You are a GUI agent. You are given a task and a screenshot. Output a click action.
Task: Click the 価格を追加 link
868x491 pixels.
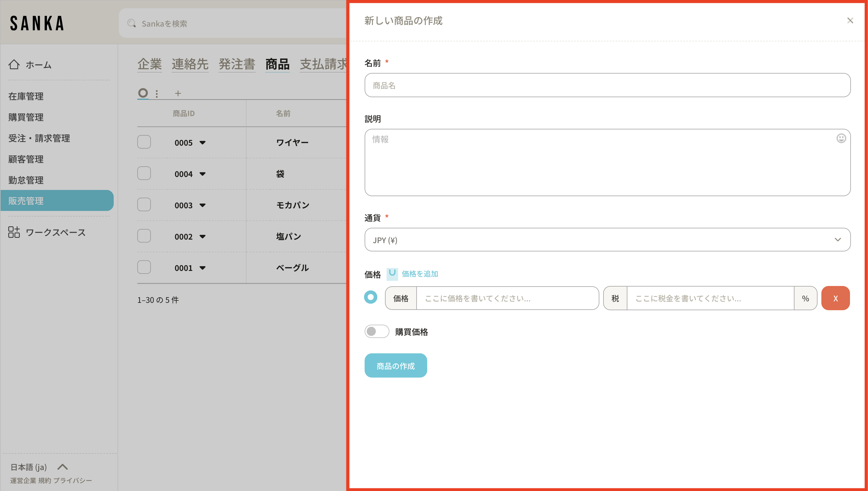pyautogui.click(x=420, y=274)
